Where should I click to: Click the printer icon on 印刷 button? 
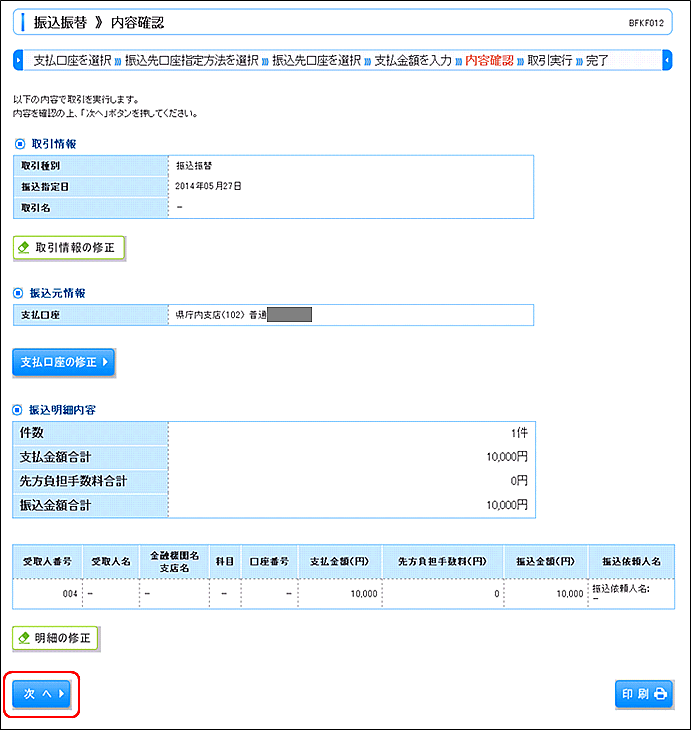click(x=661, y=693)
